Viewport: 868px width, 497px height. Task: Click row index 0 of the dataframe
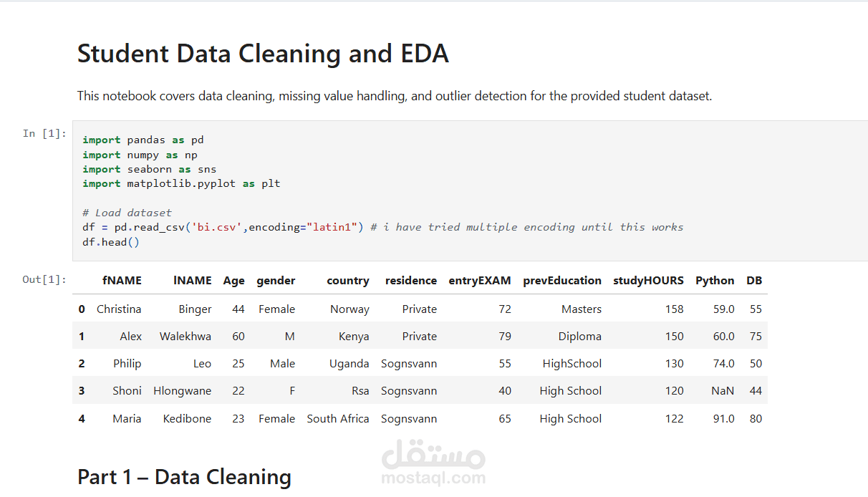tap(82, 309)
